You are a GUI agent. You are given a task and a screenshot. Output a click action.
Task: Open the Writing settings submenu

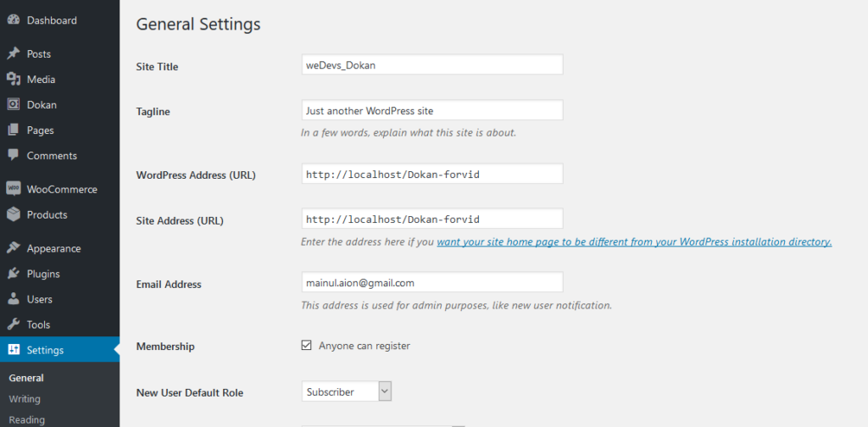click(x=25, y=399)
